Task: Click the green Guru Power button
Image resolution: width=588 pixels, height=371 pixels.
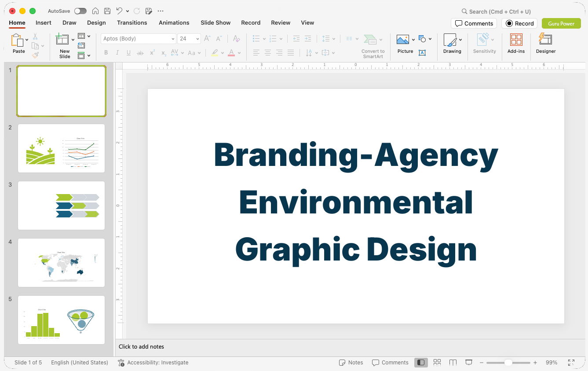Action: (x=561, y=23)
